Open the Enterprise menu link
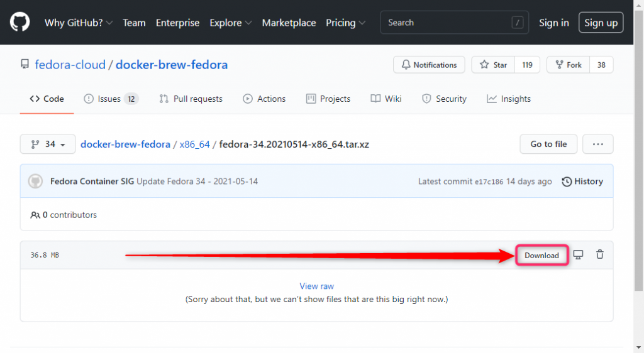Screen dimensions: 644x353 click(177, 23)
